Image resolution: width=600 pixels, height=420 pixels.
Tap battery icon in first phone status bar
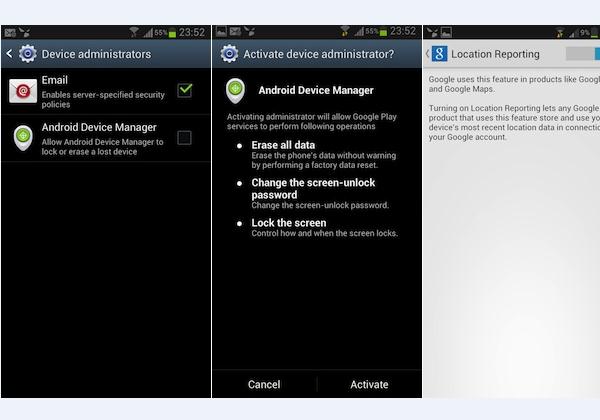coord(172,33)
